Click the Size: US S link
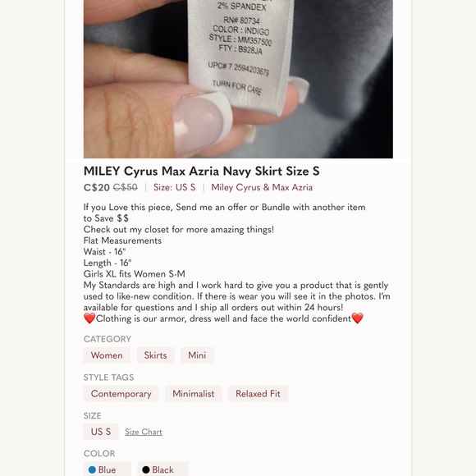 tap(174, 187)
